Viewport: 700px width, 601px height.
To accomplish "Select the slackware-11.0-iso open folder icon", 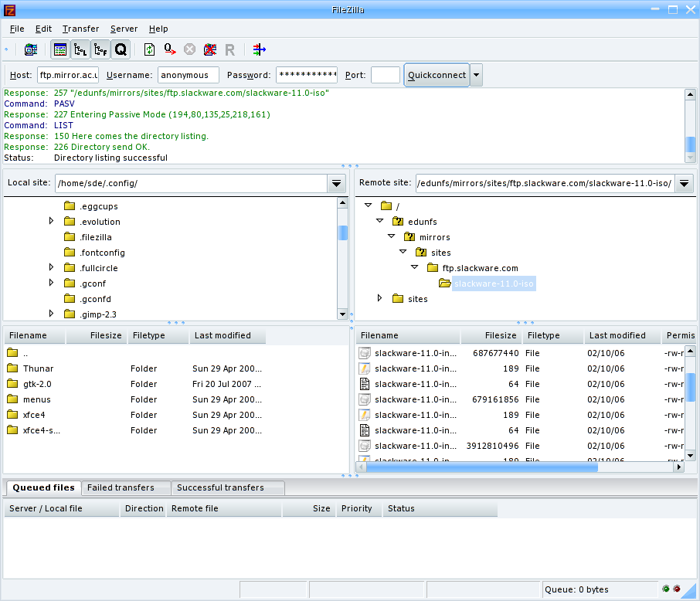I will (444, 283).
